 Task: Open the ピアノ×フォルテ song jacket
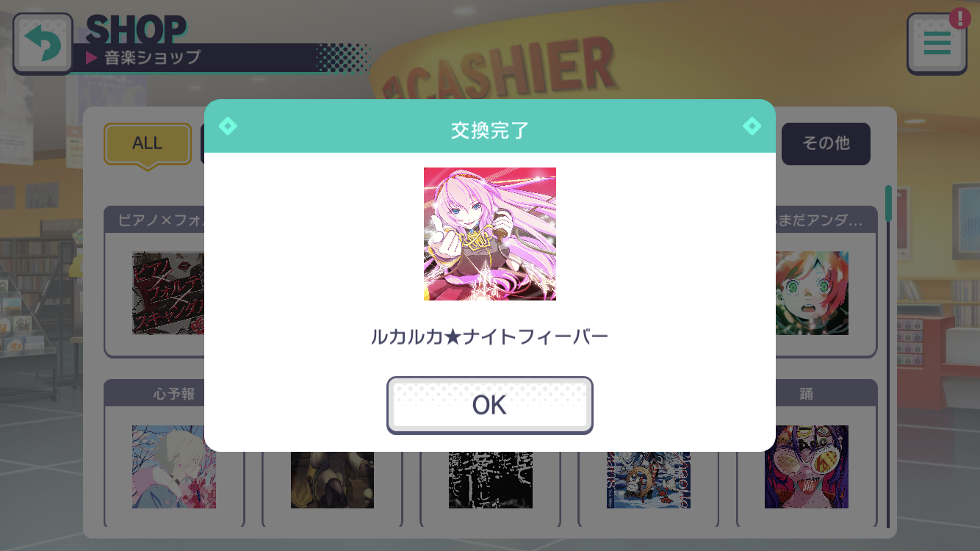[x=168, y=293]
